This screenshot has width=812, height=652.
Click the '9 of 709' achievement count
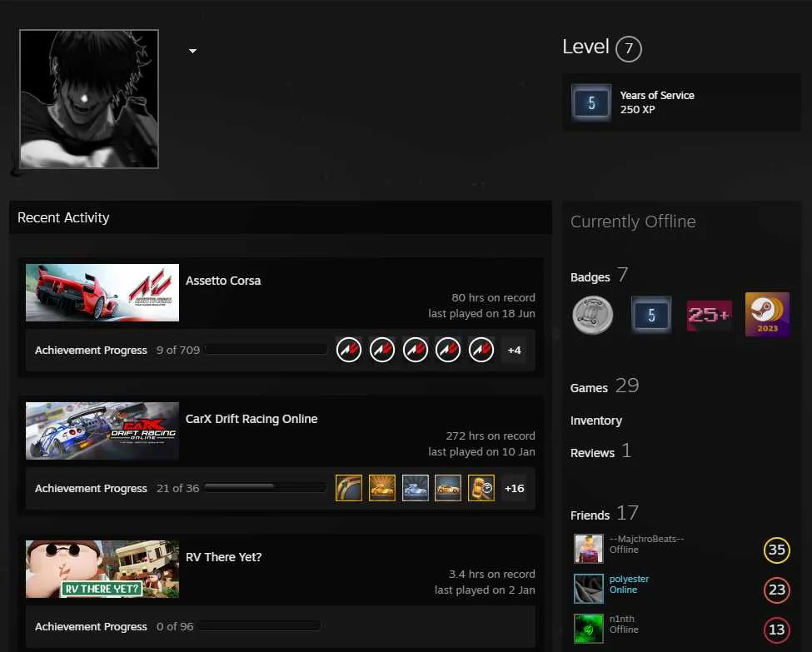[178, 350]
